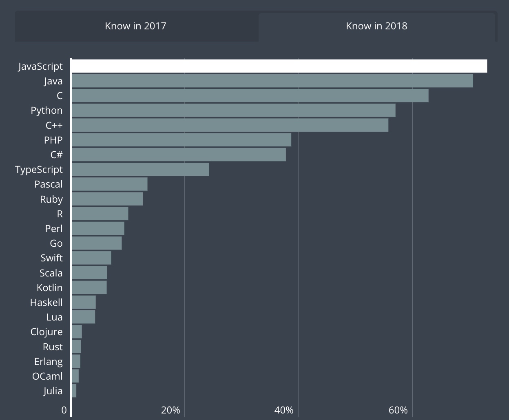Select the Know in 2018 tab
The width and height of the screenshot is (509, 420).
[x=376, y=26]
